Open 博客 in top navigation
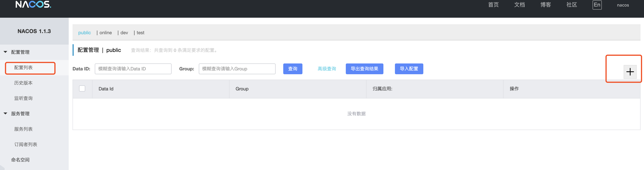Image resolution: width=644 pixels, height=170 pixels. 546,5
